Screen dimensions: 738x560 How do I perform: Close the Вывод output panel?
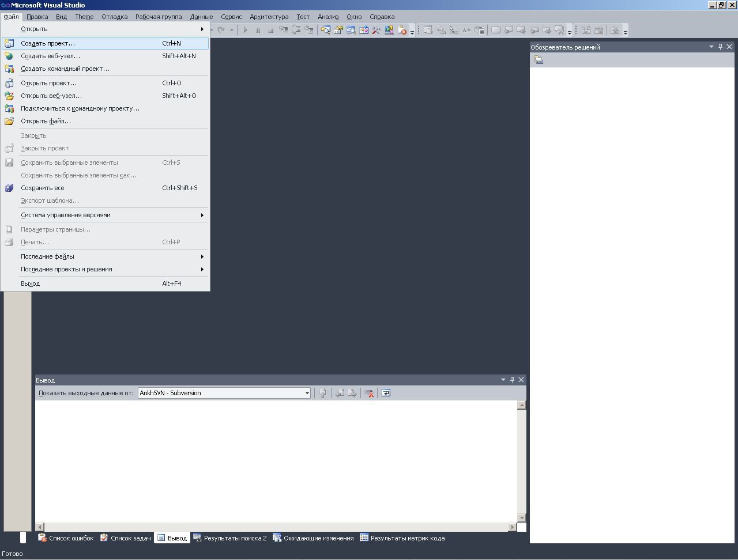coord(521,380)
